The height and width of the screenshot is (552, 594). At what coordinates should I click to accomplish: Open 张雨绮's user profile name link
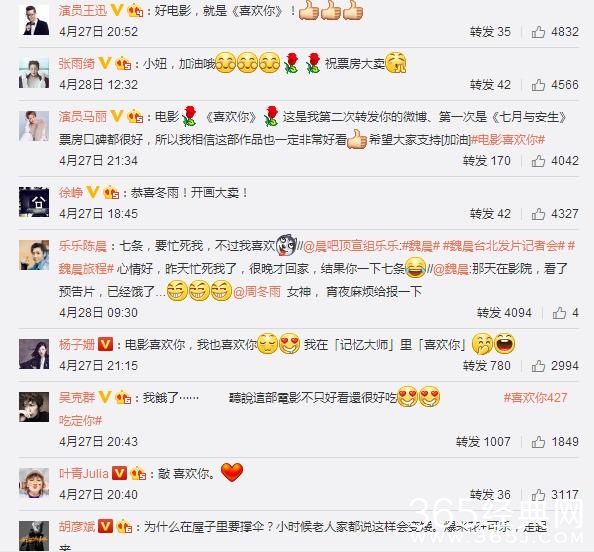coord(77,64)
